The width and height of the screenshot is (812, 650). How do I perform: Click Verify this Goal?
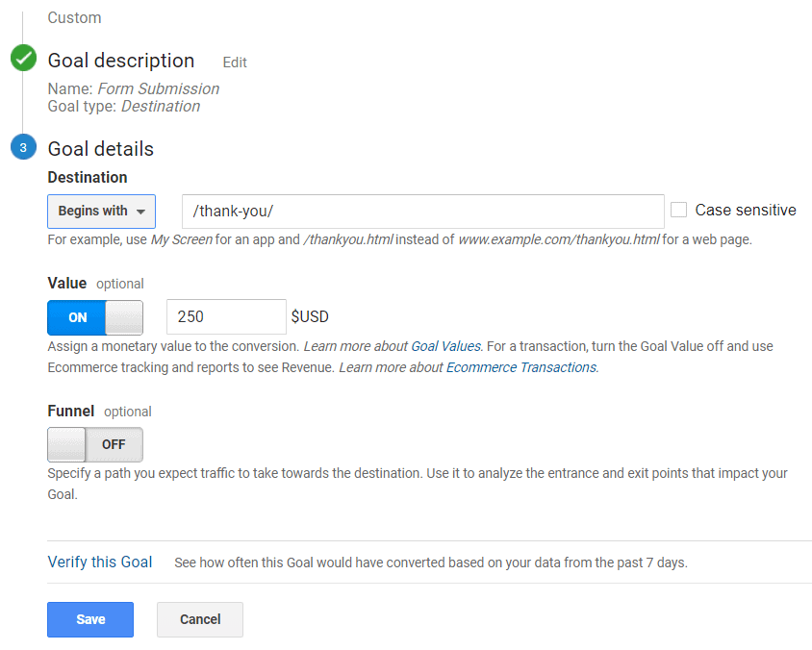click(99, 562)
